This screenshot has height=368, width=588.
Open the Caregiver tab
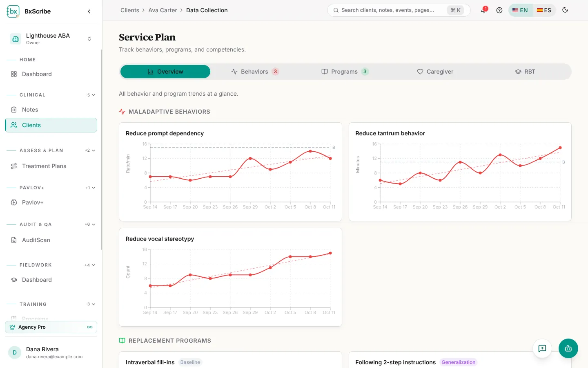point(435,72)
